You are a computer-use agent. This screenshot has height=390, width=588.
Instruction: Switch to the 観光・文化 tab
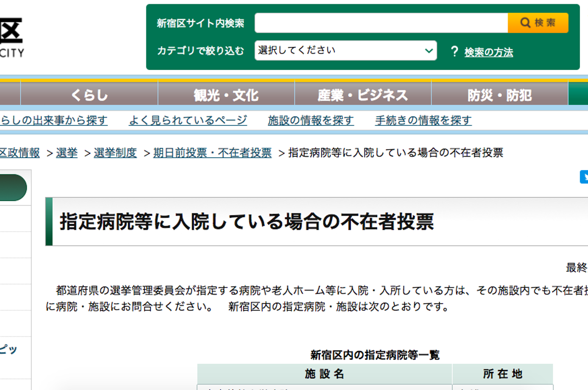coord(226,95)
